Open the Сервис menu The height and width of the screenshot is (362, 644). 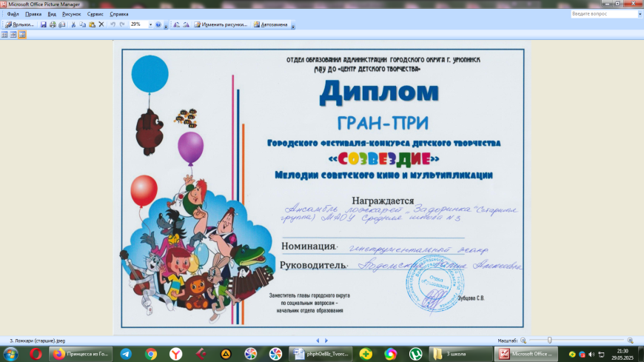95,14
